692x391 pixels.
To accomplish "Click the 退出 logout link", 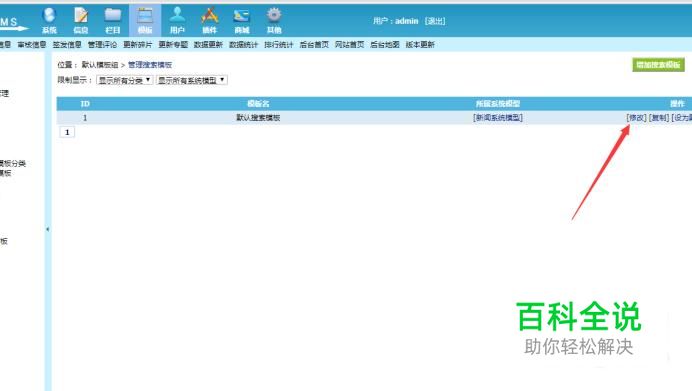I will pyautogui.click(x=435, y=21).
